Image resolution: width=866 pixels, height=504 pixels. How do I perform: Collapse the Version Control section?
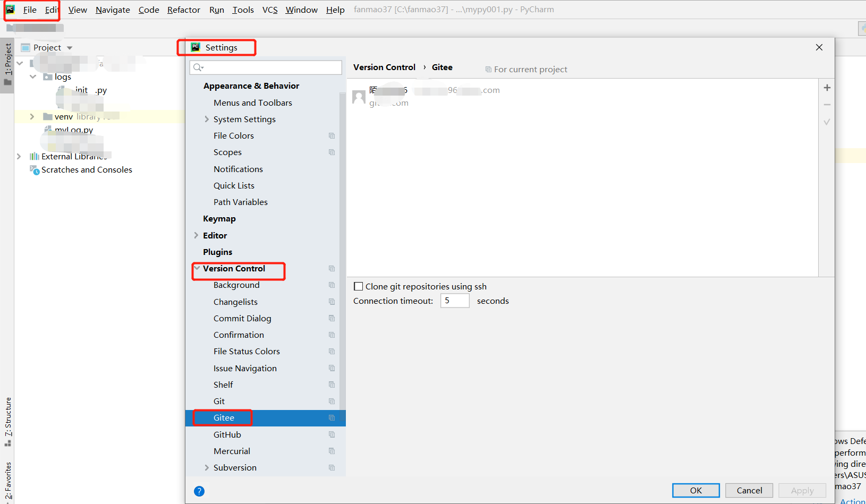tap(197, 268)
